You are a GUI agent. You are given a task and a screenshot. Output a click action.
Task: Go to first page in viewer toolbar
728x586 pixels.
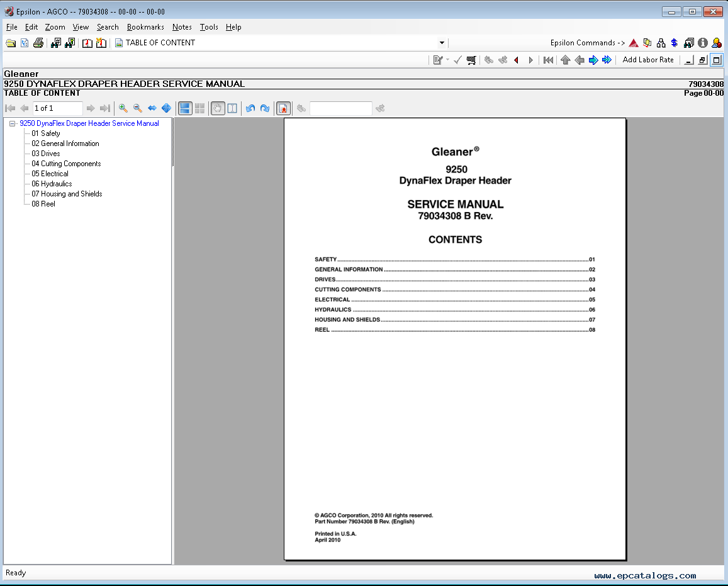click(10, 108)
